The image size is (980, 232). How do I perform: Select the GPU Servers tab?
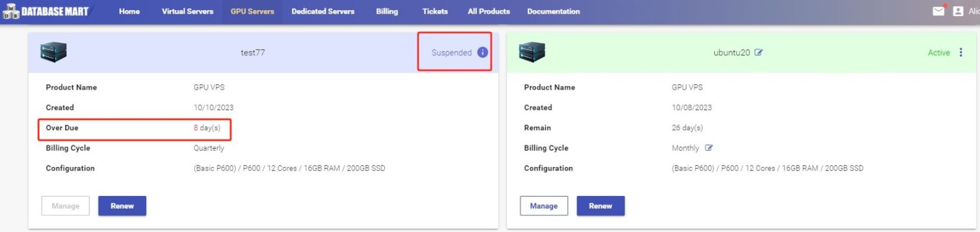(252, 12)
